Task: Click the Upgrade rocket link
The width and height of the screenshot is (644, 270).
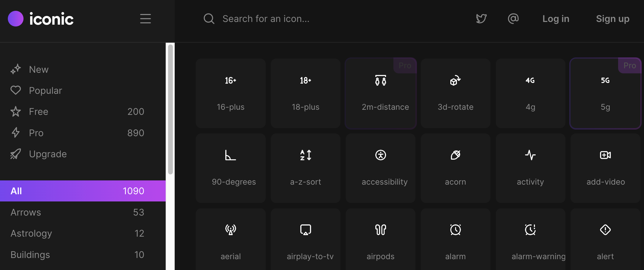Action: 48,154
